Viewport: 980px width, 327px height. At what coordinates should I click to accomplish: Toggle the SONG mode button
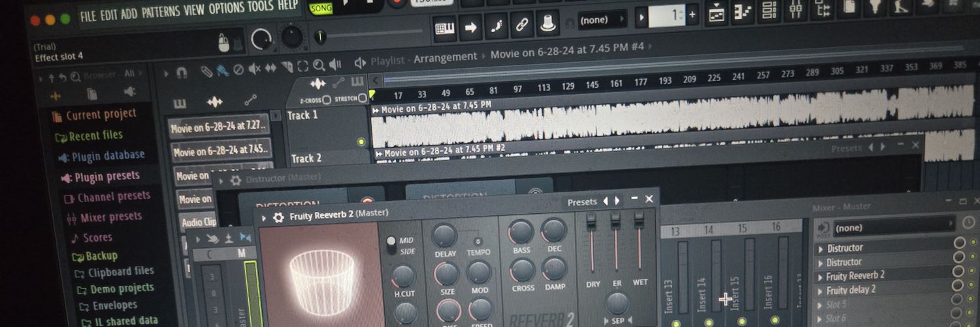[x=320, y=8]
